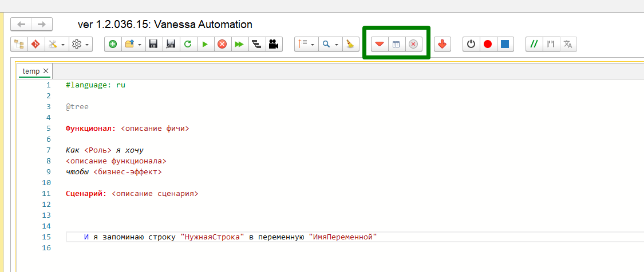Open the tools menu dropdown arrow

63,45
